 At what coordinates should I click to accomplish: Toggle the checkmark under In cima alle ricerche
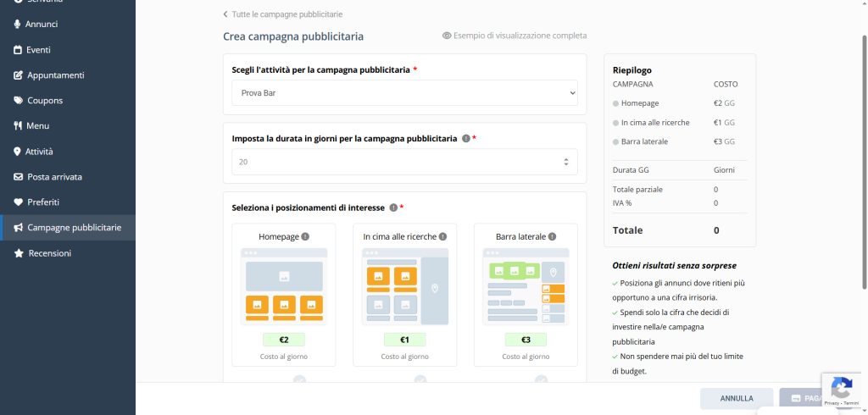420,380
